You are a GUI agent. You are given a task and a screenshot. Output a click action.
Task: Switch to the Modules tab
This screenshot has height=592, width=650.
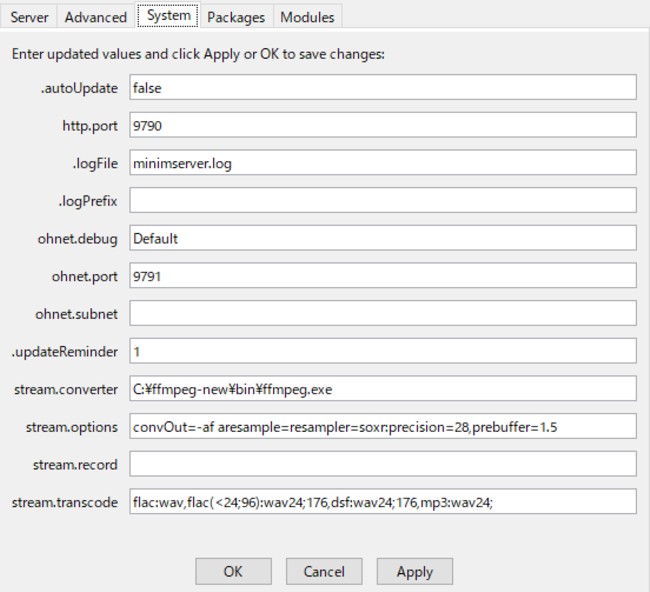(x=307, y=17)
